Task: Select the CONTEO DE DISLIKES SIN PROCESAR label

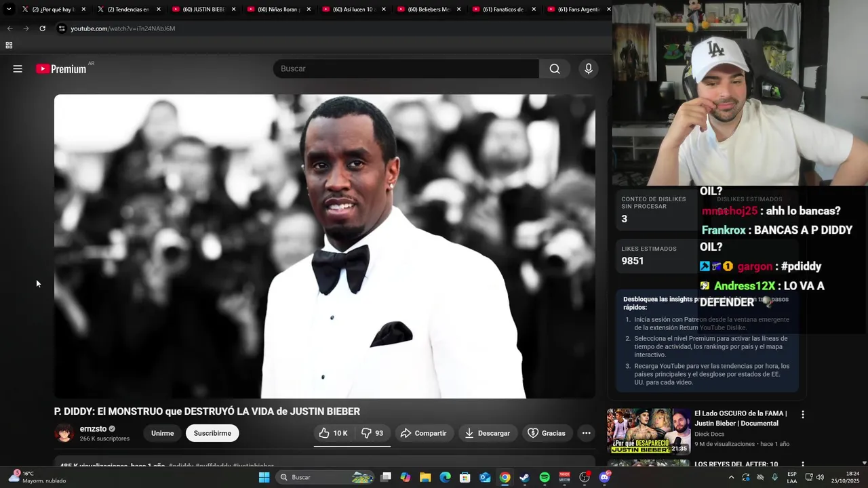Action: point(654,203)
